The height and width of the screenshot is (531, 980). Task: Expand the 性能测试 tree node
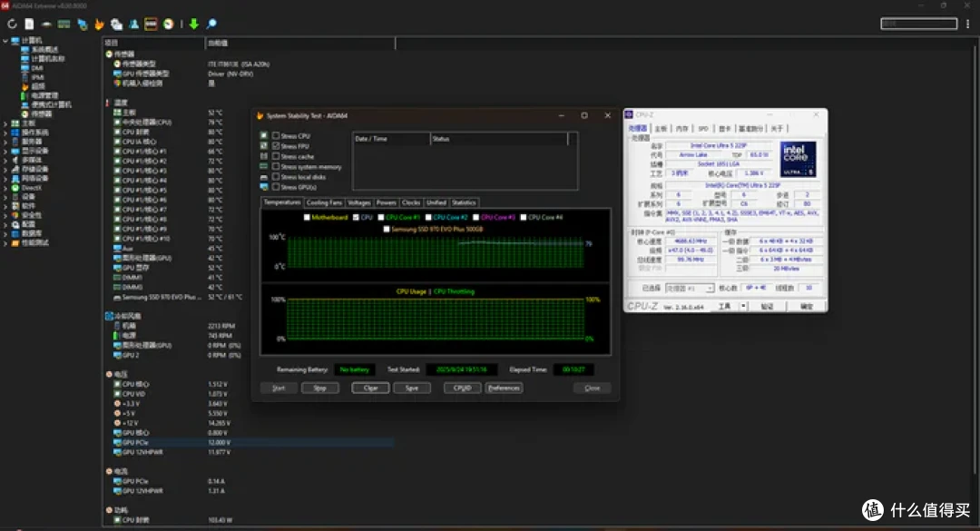click(x=5, y=242)
